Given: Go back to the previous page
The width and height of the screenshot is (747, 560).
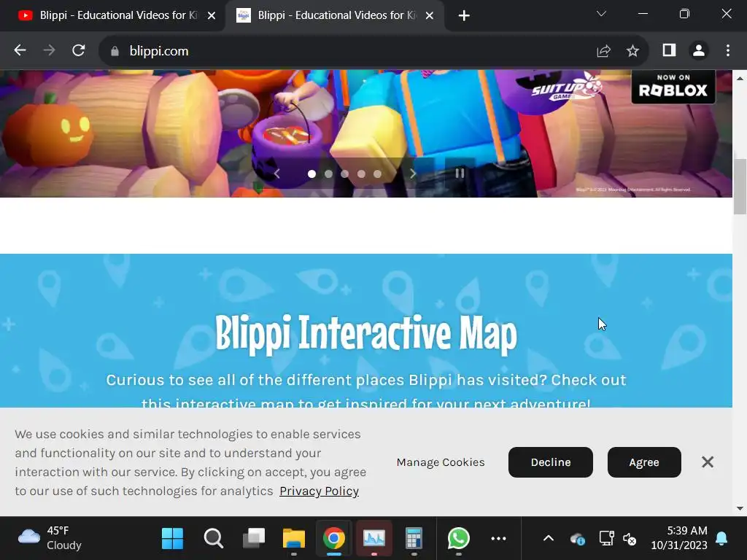Looking at the screenshot, I should click(20, 50).
